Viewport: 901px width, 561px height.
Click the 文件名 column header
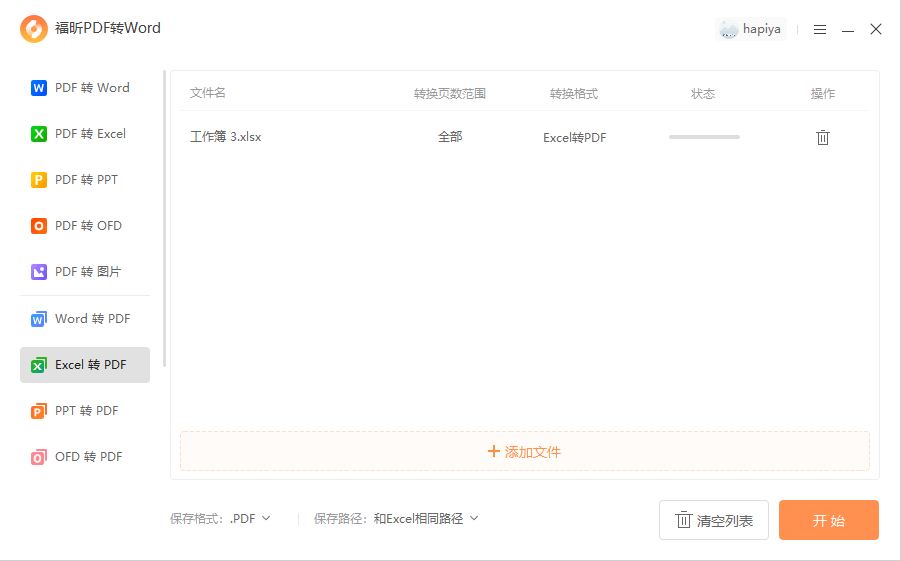point(208,93)
